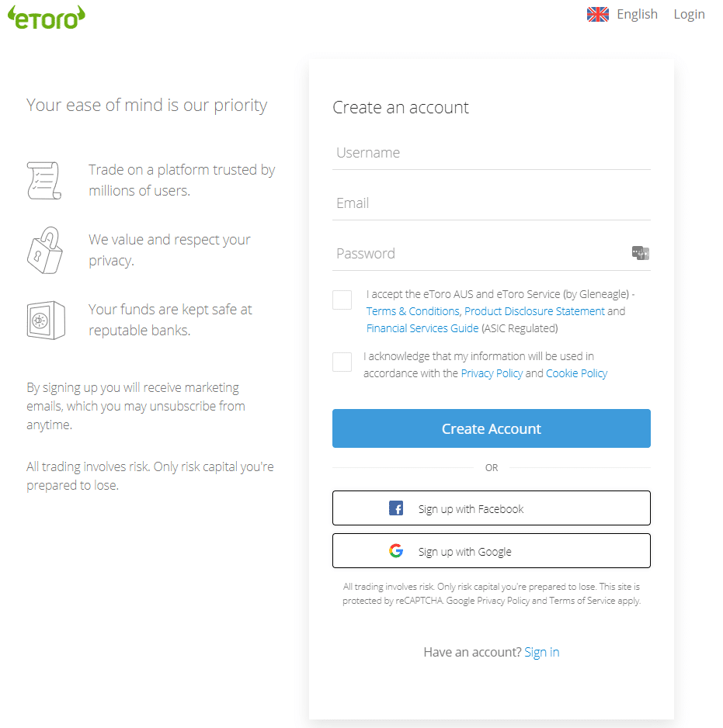Open the Product Disclosure Statement link

tap(534, 311)
